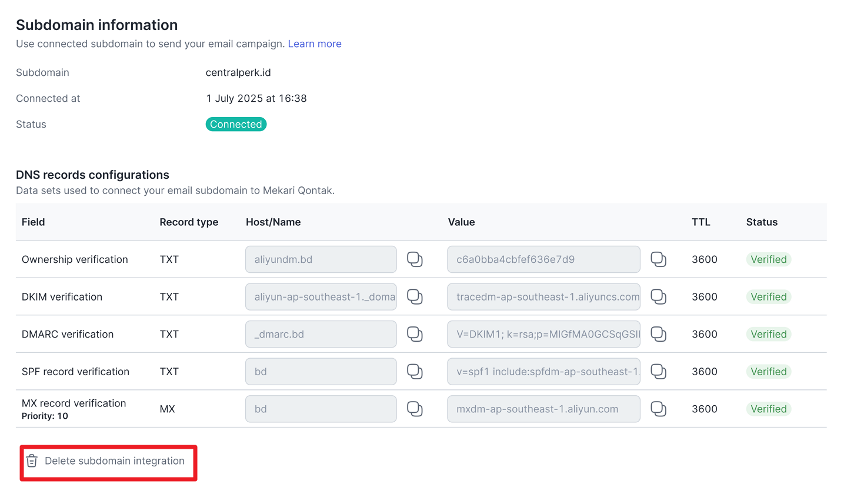The width and height of the screenshot is (844, 504).
Task: Click the Verified badge for MX record
Action: (768, 409)
